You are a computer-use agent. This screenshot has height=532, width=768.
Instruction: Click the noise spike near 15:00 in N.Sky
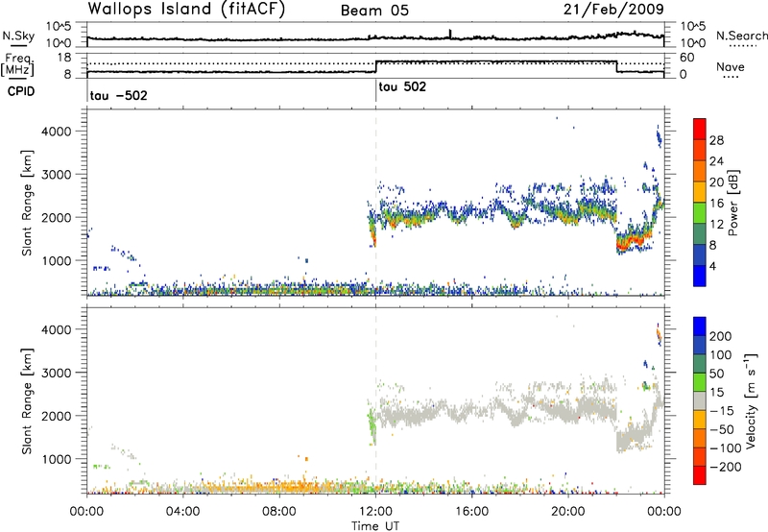click(x=450, y=34)
